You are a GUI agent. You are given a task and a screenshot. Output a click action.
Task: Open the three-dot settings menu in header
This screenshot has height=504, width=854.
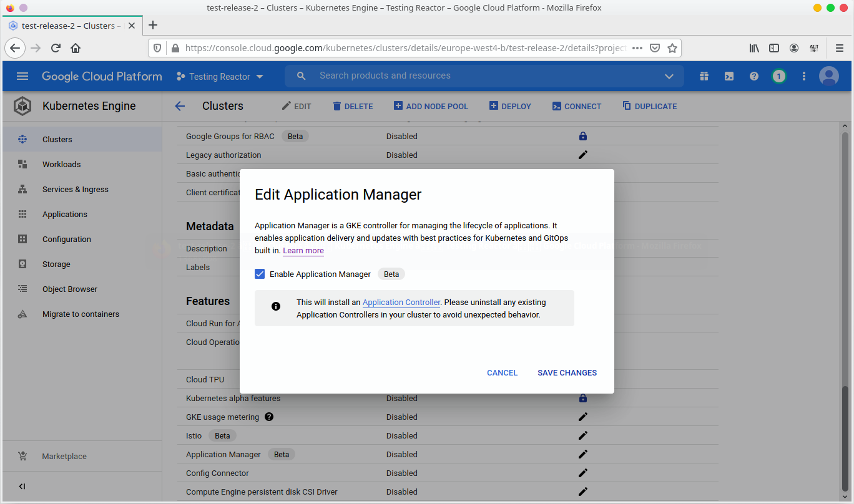point(804,76)
